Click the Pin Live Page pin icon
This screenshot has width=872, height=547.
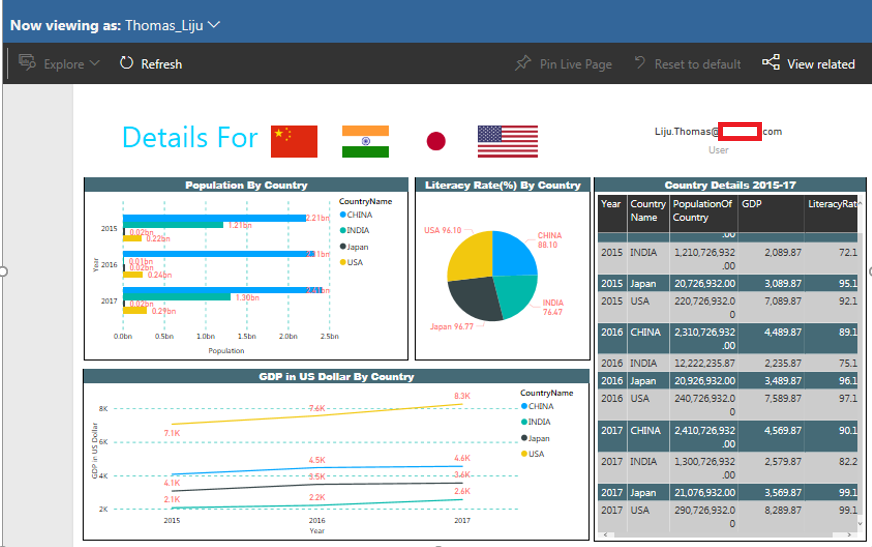pyautogui.click(x=523, y=64)
